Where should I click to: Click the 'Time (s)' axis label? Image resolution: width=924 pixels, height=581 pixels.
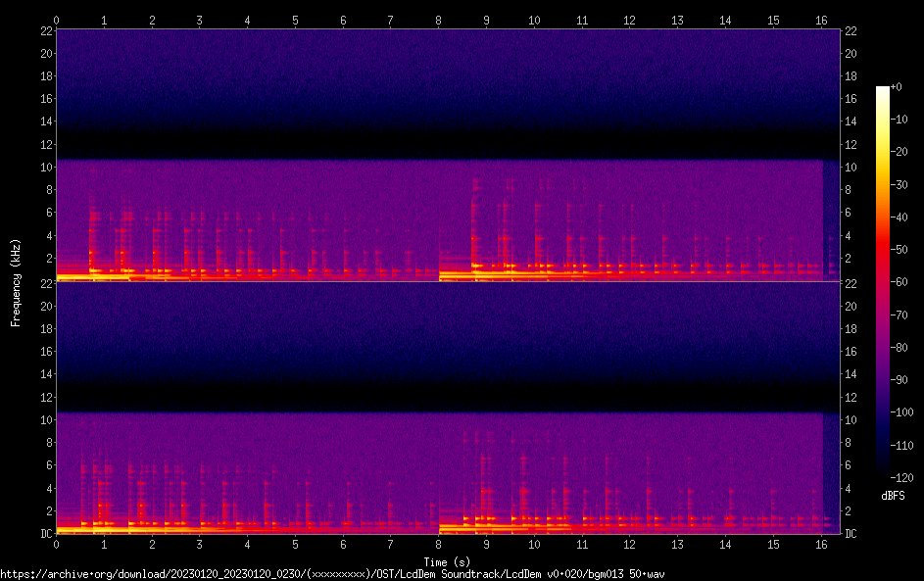[447, 561]
